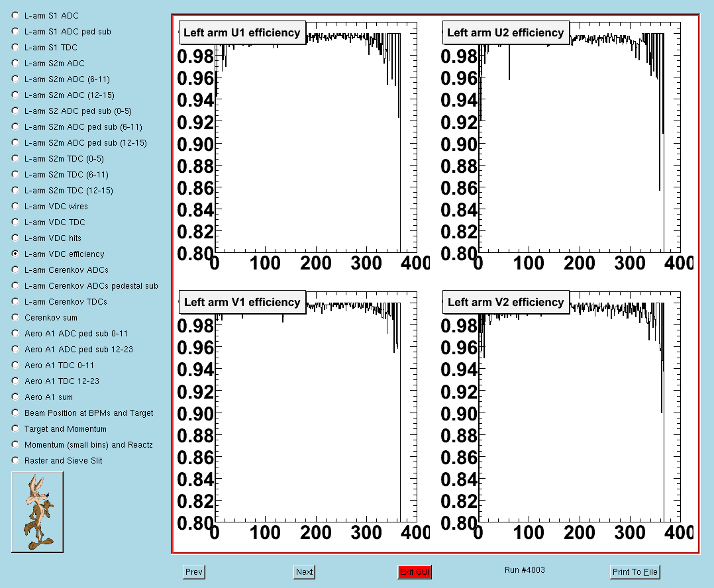The height and width of the screenshot is (588, 714).
Task: Select Aero A1 ADC ped sub 0-11
Action: 15,334
